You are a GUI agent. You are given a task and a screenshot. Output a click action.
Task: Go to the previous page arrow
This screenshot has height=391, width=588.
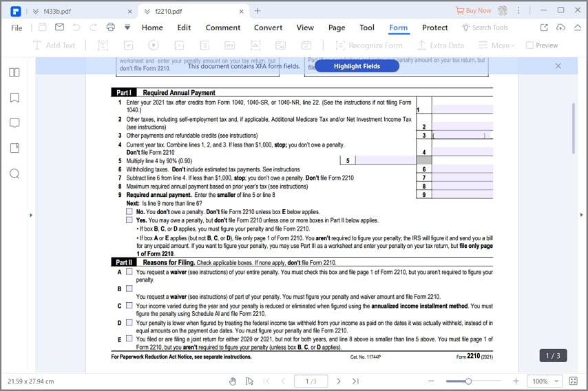coord(283,381)
